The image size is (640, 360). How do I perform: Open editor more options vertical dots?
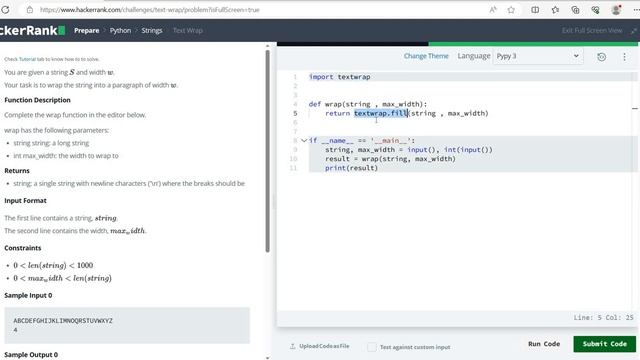pyautogui.click(x=624, y=57)
